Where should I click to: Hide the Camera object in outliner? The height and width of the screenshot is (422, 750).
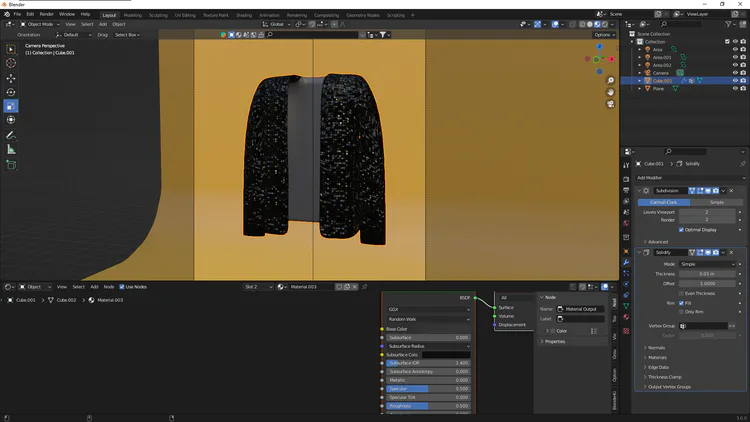735,72
